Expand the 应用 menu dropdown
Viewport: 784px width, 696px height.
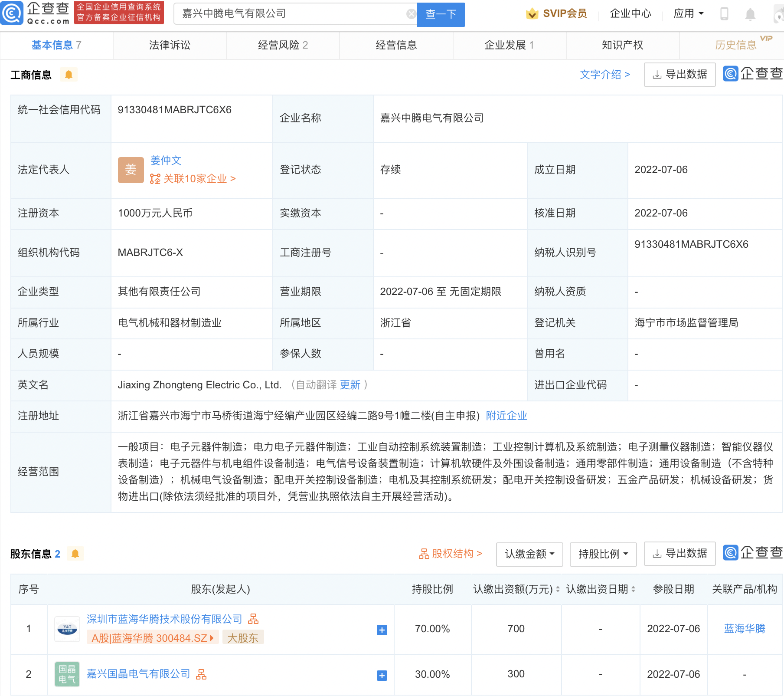(689, 13)
